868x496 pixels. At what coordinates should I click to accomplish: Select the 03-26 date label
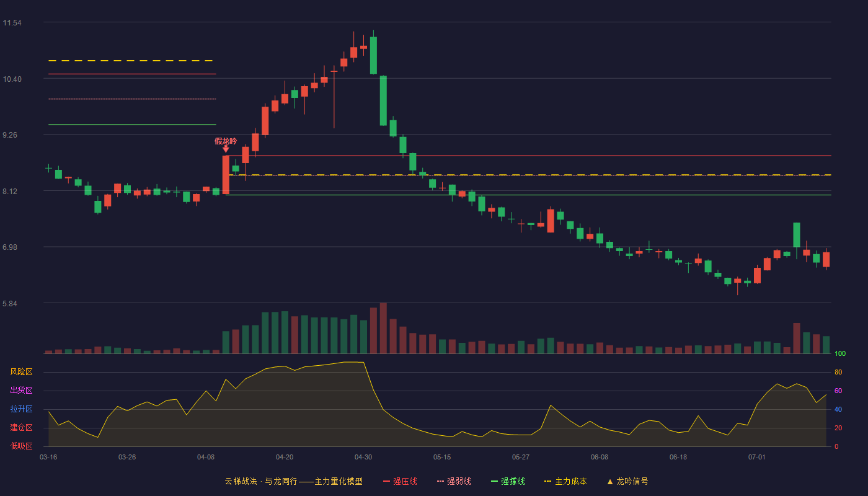coord(127,457)
